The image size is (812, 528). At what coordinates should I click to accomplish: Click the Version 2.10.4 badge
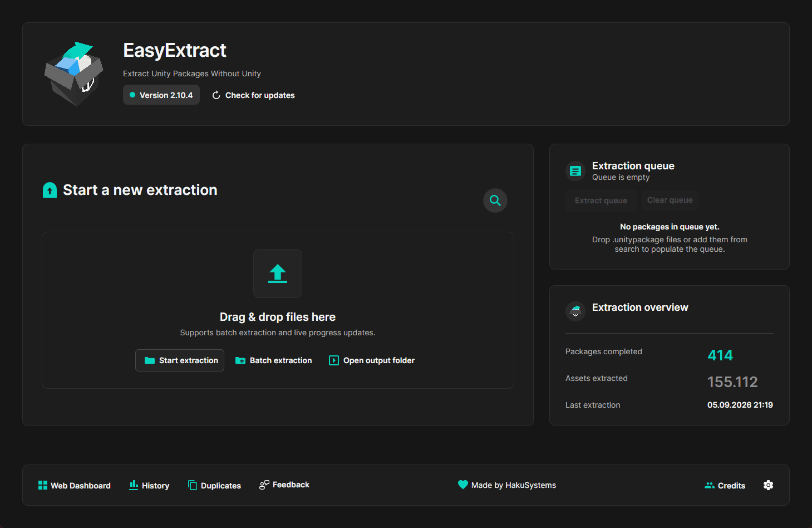pos(161,95)
